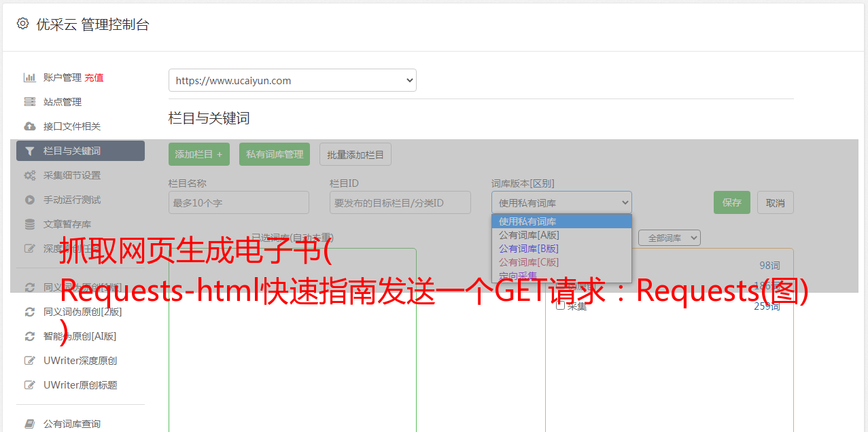Expand the https://www.ucaiyun.com site dropdown
Image resolution: width=868 pixels, height=432 pixels.
click(292, 80)
